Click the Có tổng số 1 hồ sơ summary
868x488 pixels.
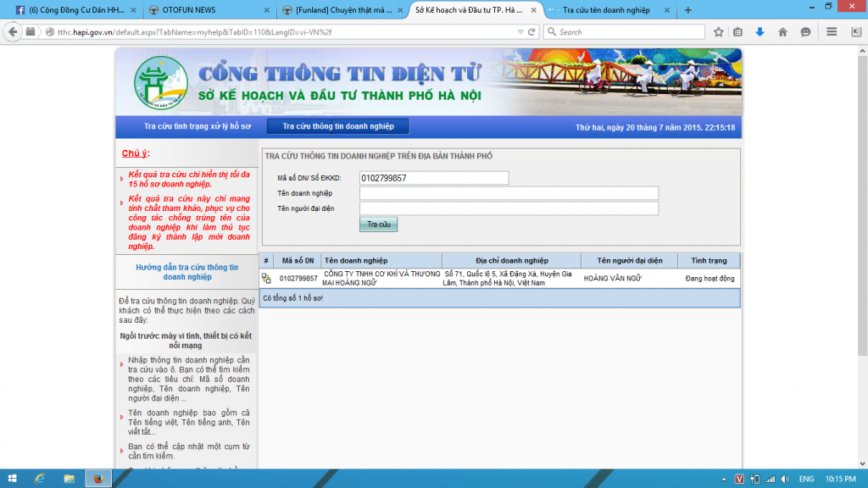pos(292,298)
